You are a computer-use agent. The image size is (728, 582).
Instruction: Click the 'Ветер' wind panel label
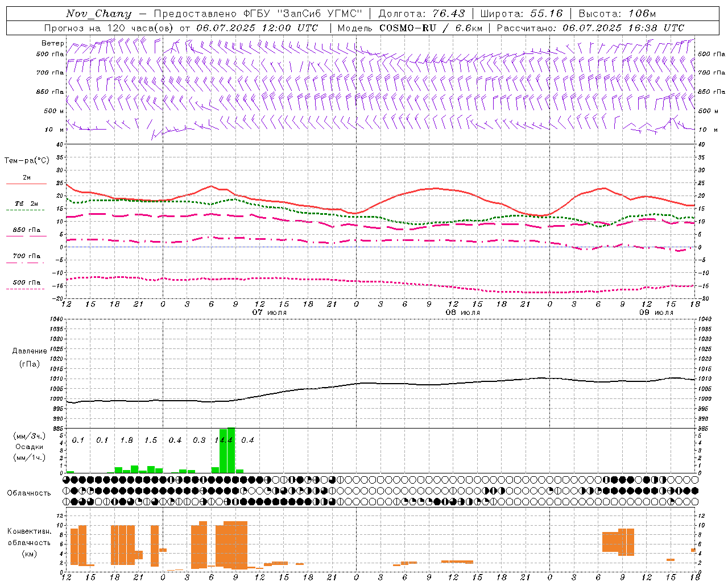coord(53,43)
